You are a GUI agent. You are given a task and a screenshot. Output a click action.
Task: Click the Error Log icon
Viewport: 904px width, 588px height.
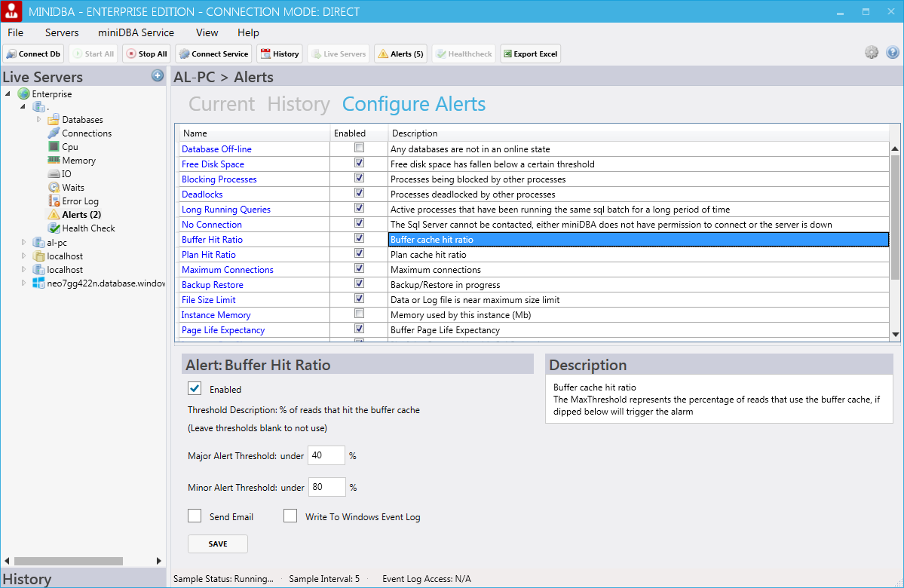point(54,201)
